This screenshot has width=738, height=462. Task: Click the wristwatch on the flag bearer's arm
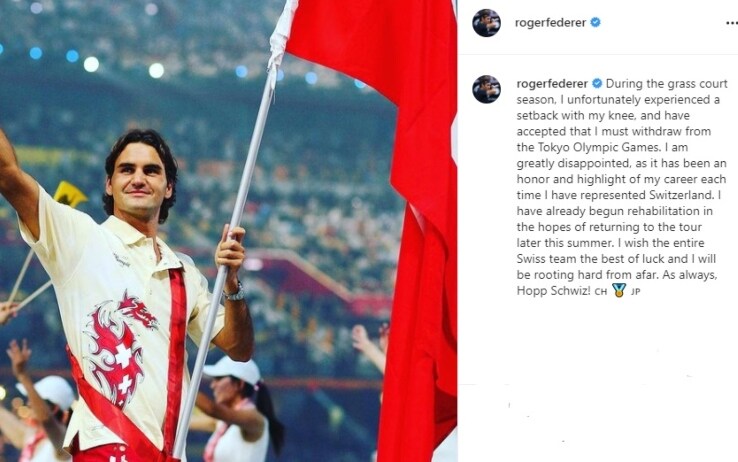[235, 293]
